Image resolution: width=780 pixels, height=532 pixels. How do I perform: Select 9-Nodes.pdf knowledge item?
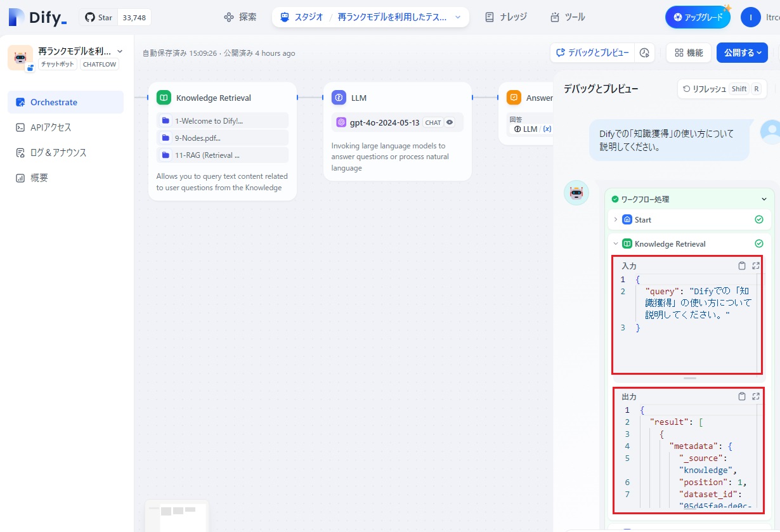pos(223,138)
